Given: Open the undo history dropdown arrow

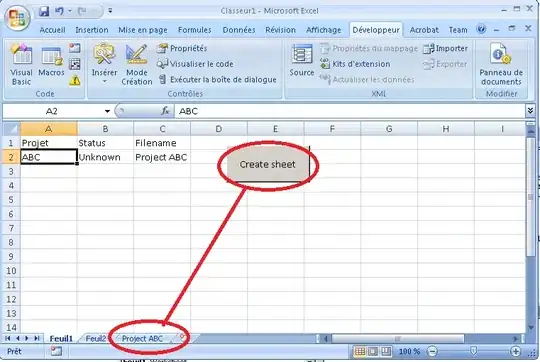Looking at the screenshot, I should pos(70,11).
